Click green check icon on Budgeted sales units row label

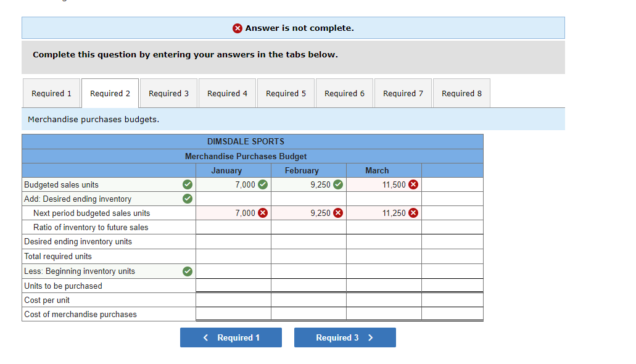188,184
